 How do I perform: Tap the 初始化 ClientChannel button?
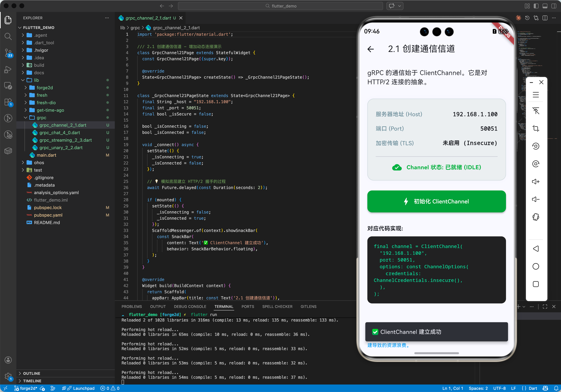pos(436,201)
